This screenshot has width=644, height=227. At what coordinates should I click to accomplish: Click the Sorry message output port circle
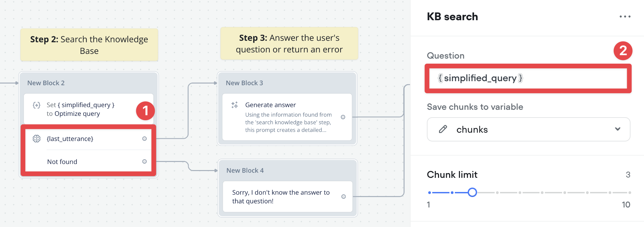tap(344, 197)
